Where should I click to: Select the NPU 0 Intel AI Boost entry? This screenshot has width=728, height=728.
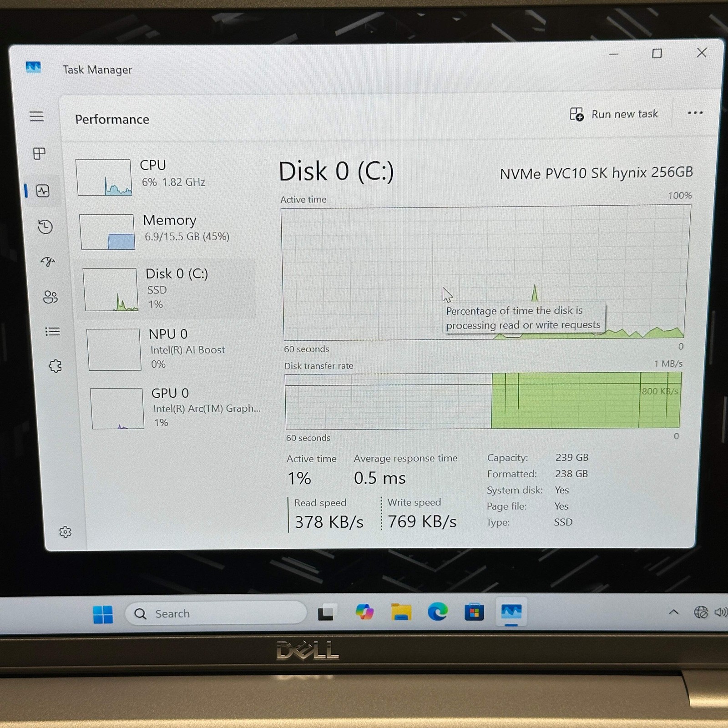[169, 349]
